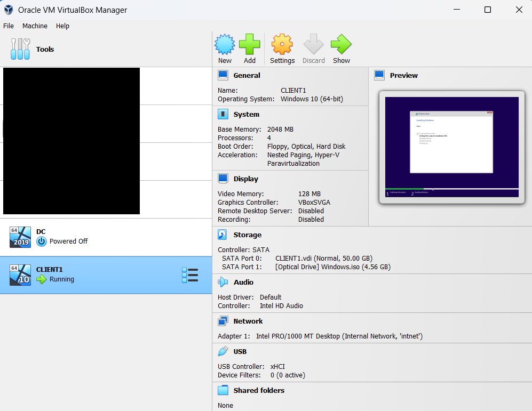The image size is (532, 411).
Task: Open the General settings header link
Action: click(x=247, y=75)
